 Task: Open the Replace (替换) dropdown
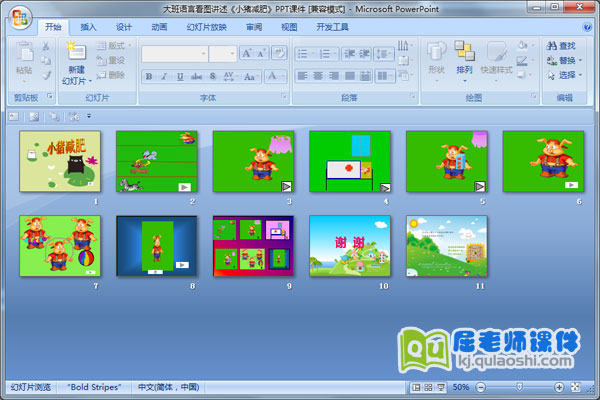pyautogui.click(x=566, y=60)
